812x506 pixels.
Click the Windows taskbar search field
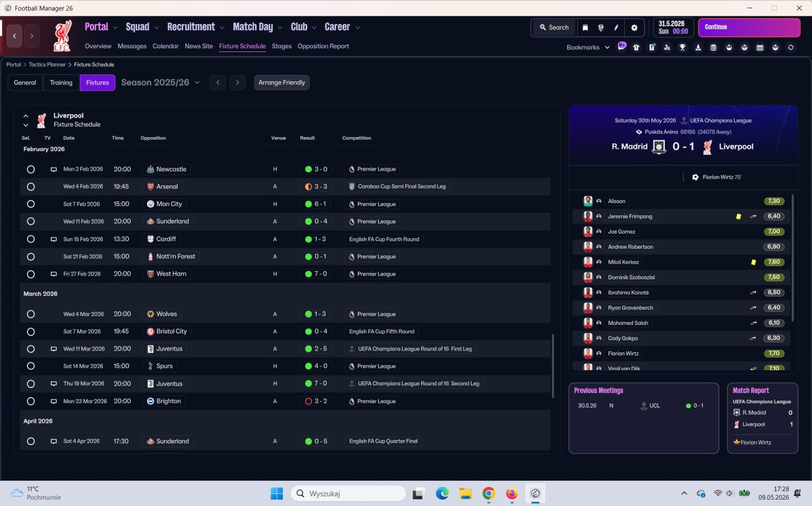(x=348, y=493)
